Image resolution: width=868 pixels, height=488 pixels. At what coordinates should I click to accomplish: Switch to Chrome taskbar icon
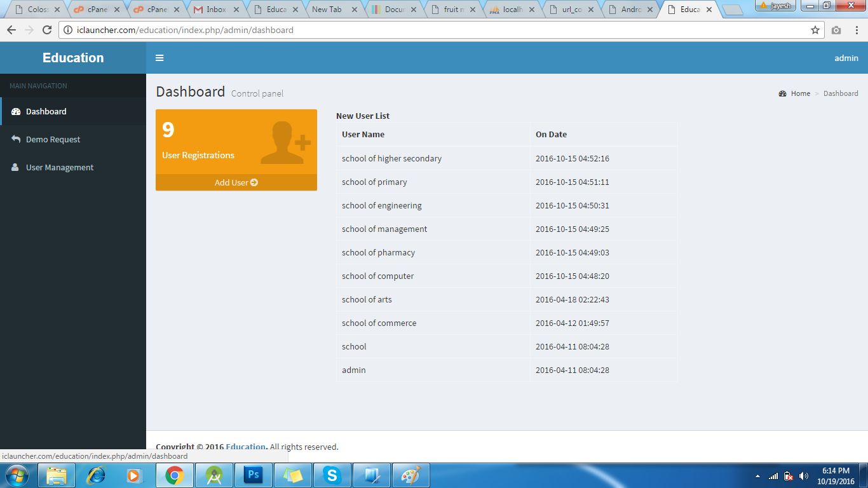[175, 475]
